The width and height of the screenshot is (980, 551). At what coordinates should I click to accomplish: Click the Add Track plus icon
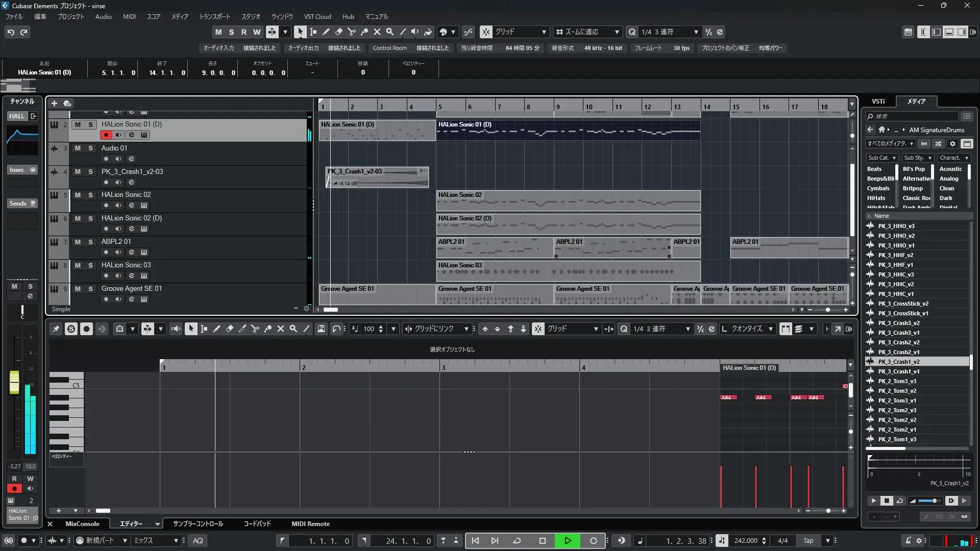point(54,103)
